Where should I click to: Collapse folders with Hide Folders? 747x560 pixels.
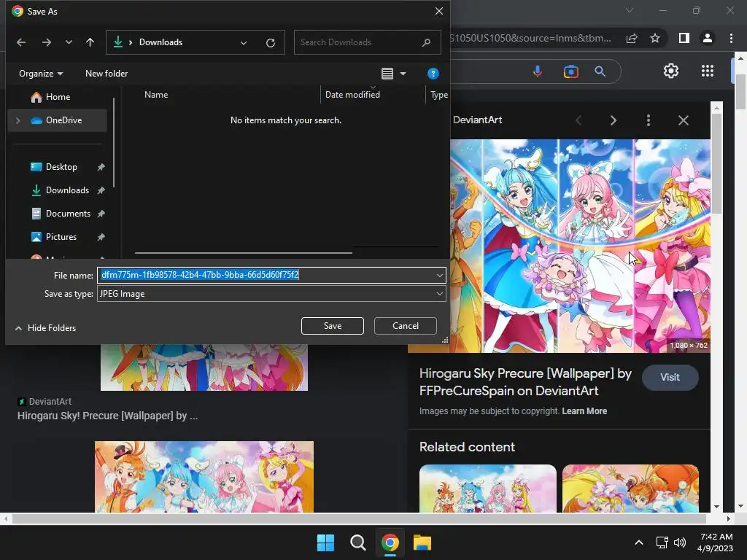click(x=46, y=327)
